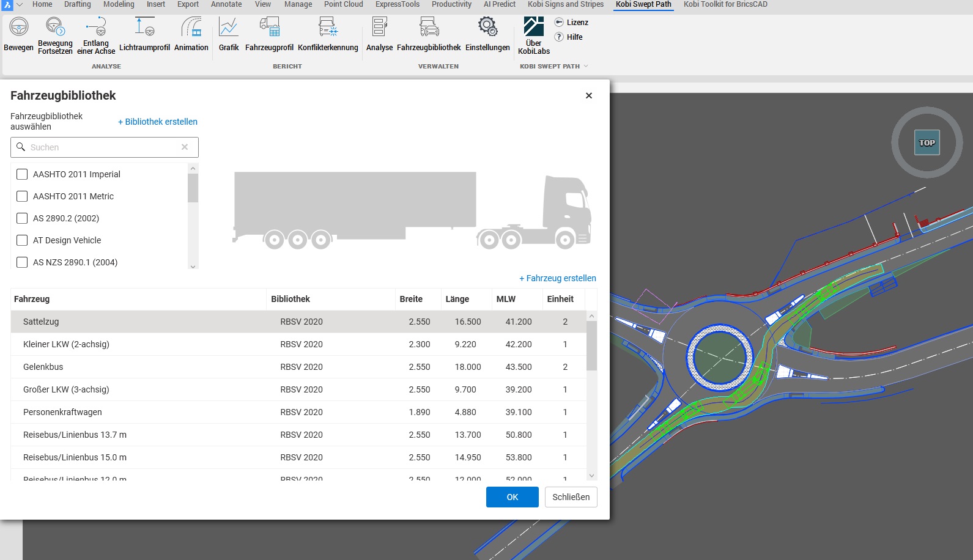
Task: Click library list scroll-up arrow
Action: coord(193,168)
